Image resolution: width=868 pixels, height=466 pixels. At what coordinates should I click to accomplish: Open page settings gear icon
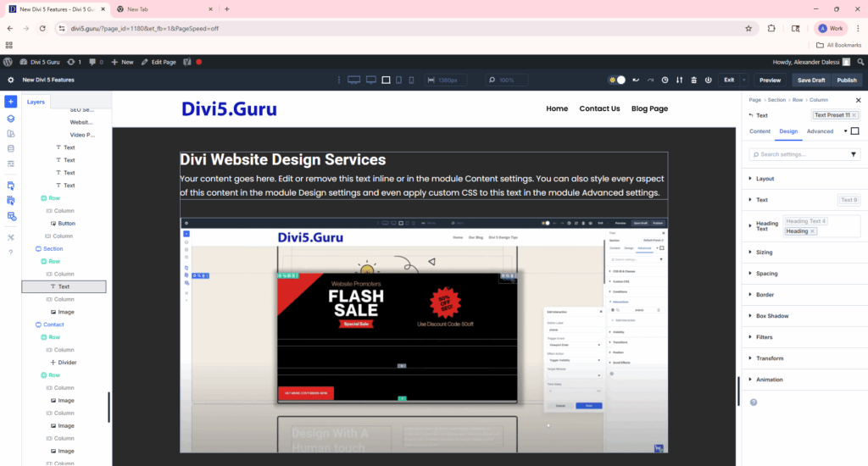tap(11, 80)
